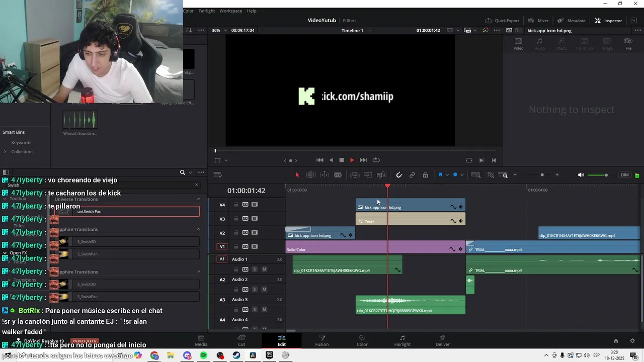The height and width of the screenshot is (362, 644).
Task: Click the Quick Export button
Action: point(502,21)
